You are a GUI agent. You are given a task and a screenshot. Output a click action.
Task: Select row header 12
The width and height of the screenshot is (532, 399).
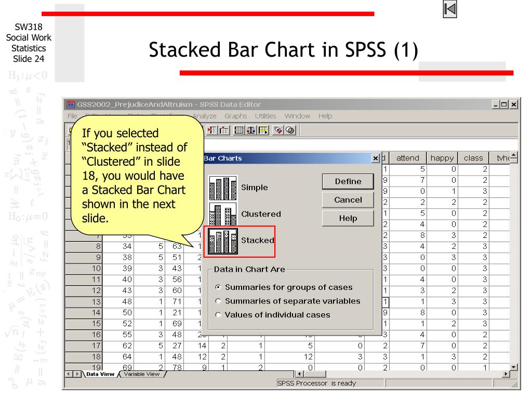click(x=84, y=291)
